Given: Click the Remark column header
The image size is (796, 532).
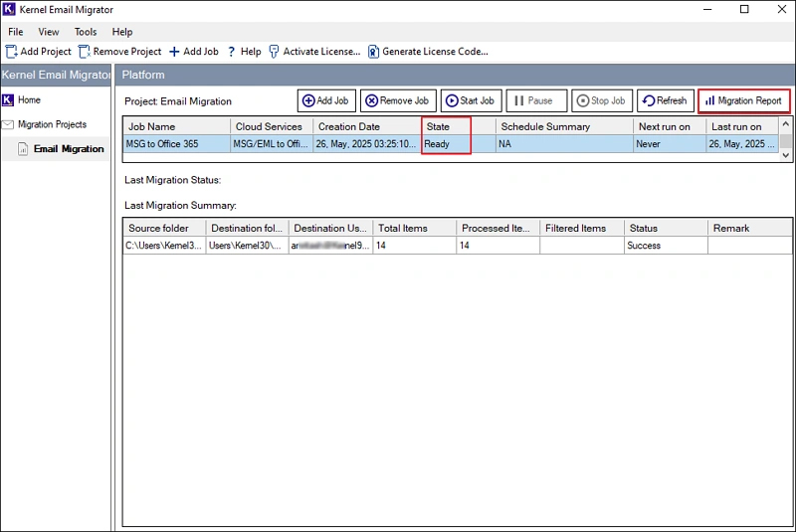Looking at the screenshot, I should [750, 229].
